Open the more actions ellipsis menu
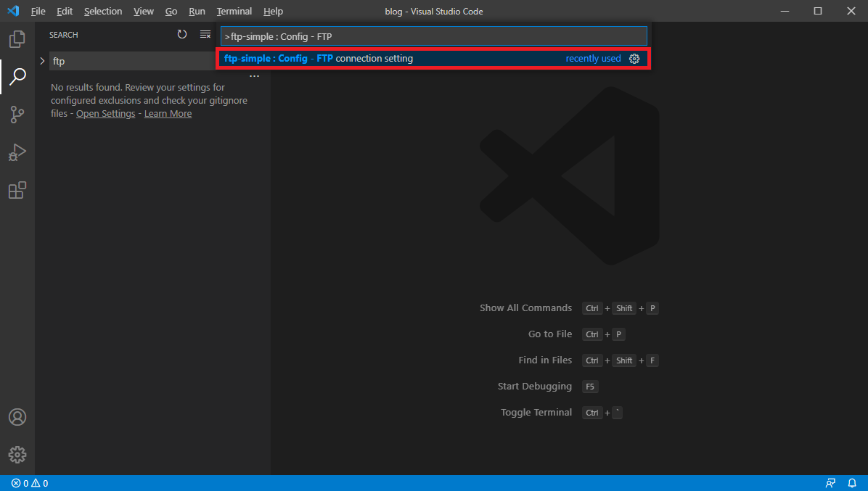The height and width of the screenshot is (491, 868). [254, 75]
